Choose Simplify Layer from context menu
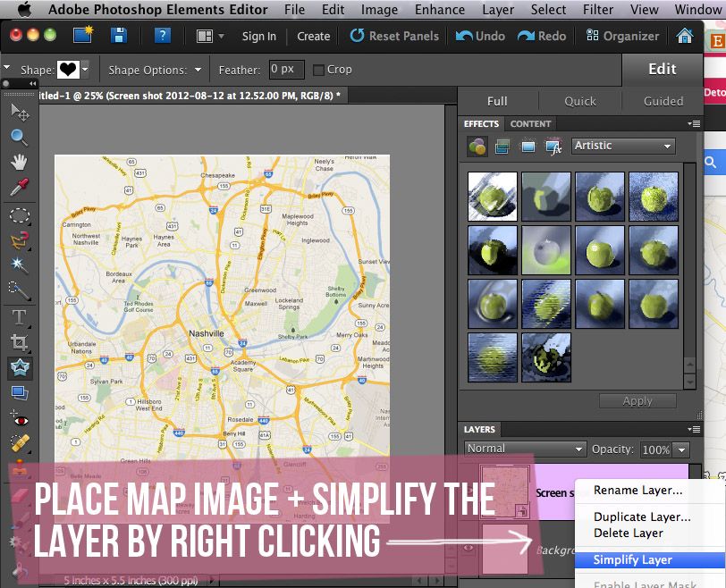The height and width of the screenshot is (588, 726). pyautogui.click(x=650, y=559)
